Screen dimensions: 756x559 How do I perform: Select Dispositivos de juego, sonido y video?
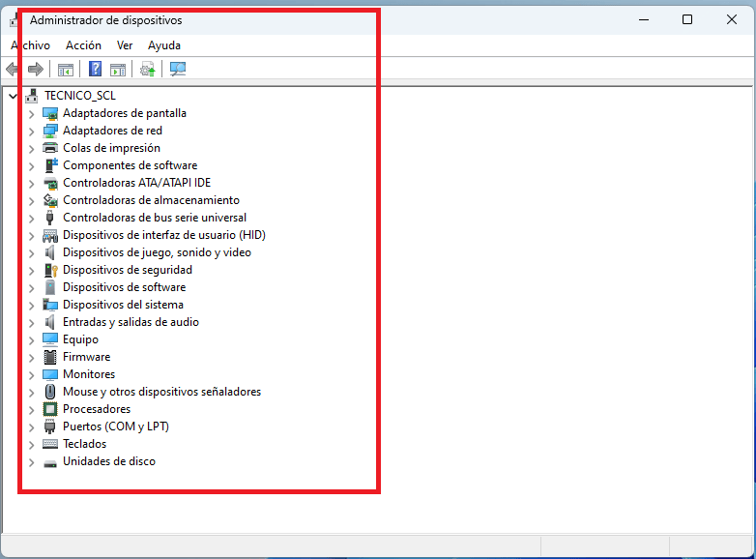[x=157, y=252]
